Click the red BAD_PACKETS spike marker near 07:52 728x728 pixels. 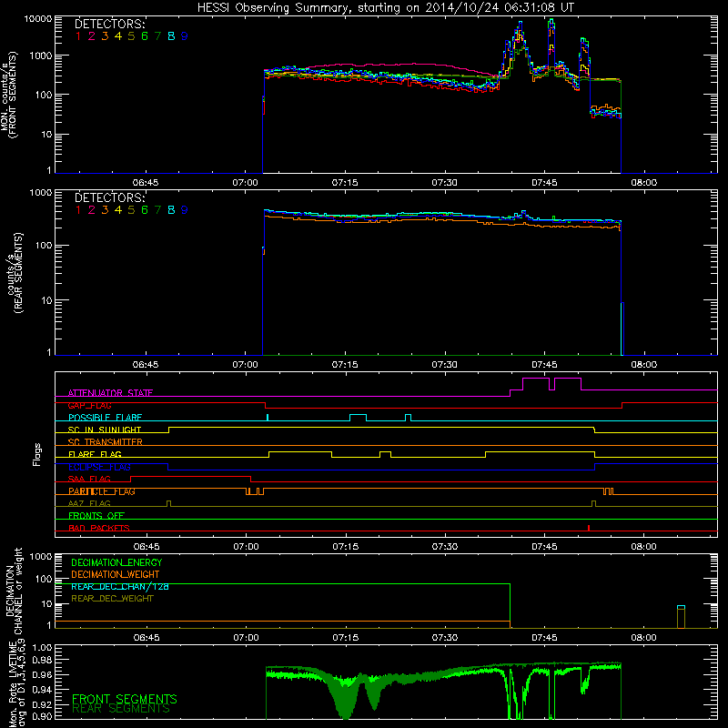click(589, 528)
